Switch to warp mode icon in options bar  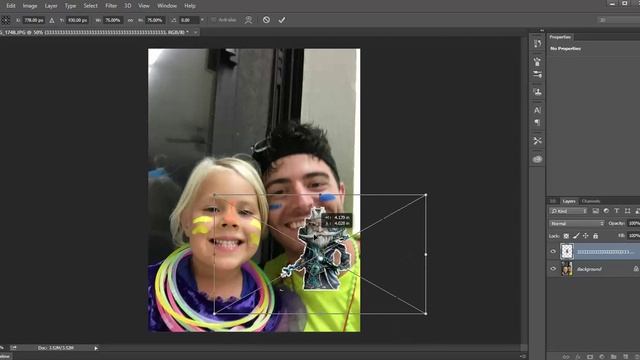click(x=248, y=20)
